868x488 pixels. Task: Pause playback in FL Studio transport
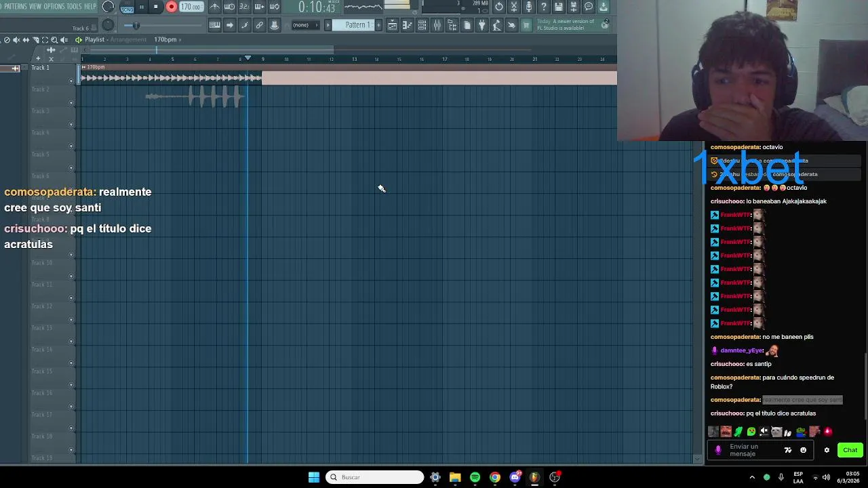[x=142, y=7]
